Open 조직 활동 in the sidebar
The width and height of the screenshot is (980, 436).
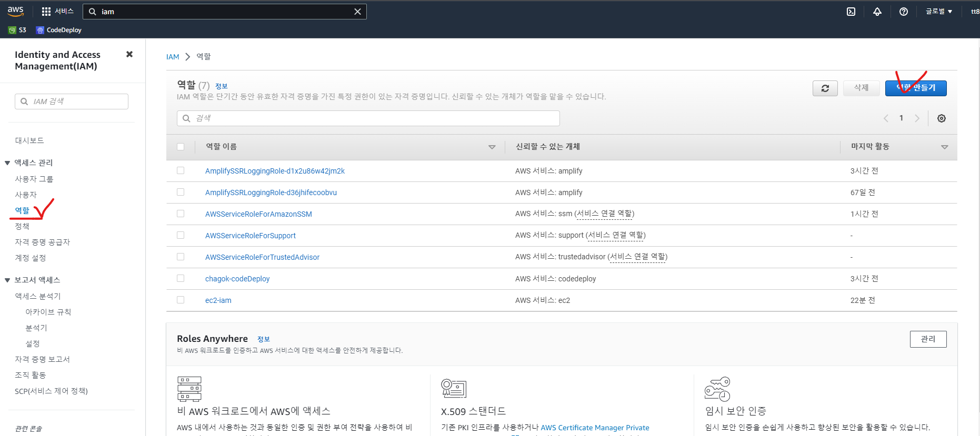[x=31, y=375]
